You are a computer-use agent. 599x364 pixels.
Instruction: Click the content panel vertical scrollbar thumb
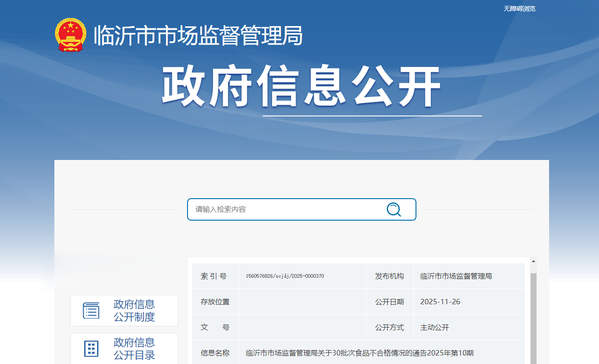click(534, 318)
